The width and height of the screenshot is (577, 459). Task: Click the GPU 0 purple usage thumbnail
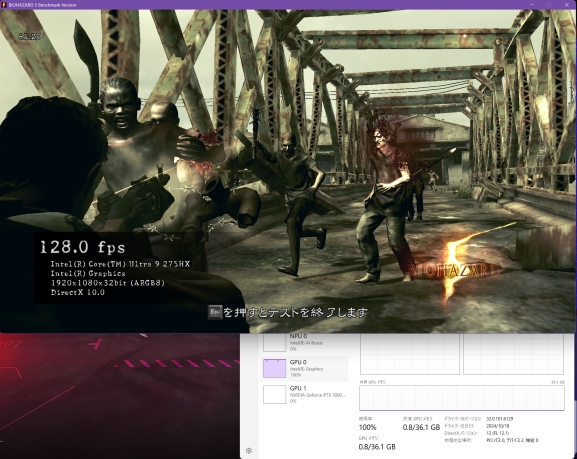[275, 368]
